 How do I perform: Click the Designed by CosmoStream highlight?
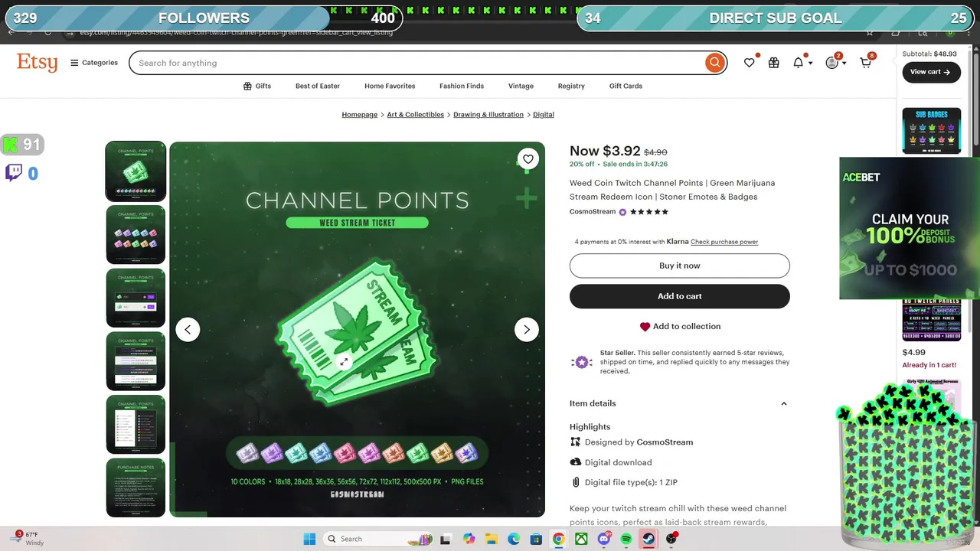[639, 442]
